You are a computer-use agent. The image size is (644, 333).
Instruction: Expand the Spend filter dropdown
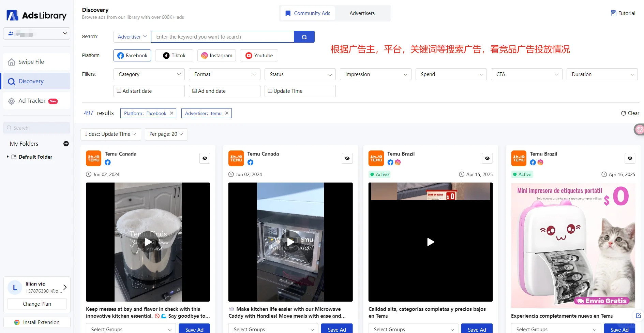point(451,74)
